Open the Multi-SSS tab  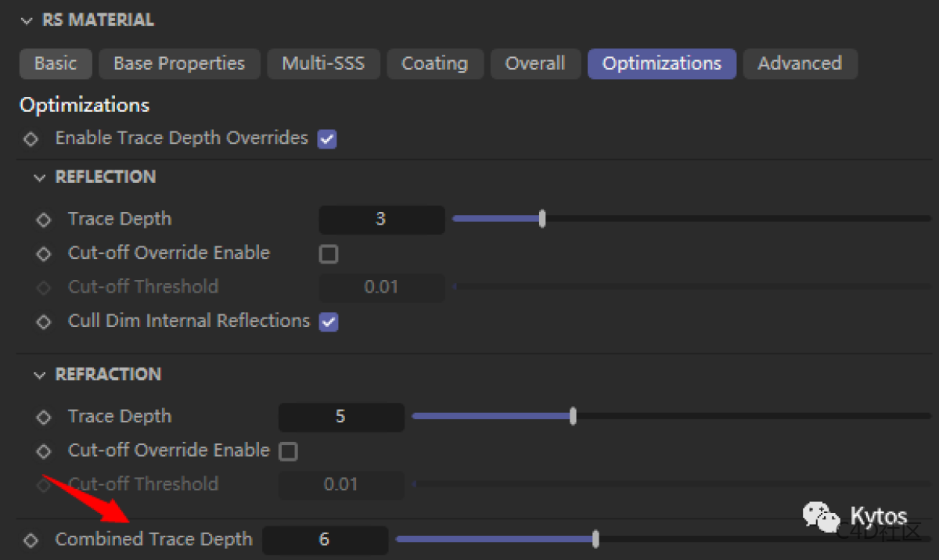(x=323, y=64)
